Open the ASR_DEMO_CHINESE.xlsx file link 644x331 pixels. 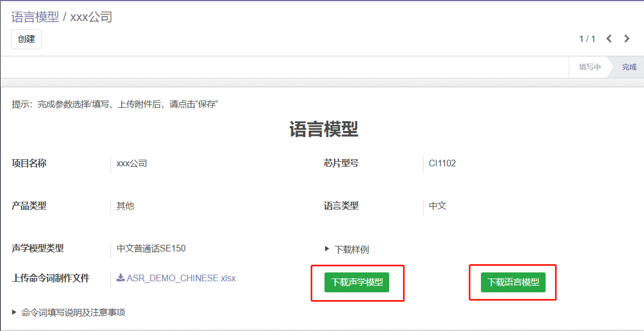[x=181, y=278]
